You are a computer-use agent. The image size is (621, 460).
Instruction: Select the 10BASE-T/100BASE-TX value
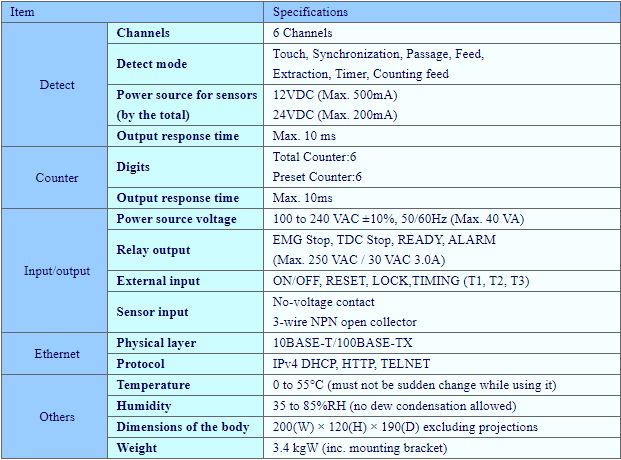334,343
